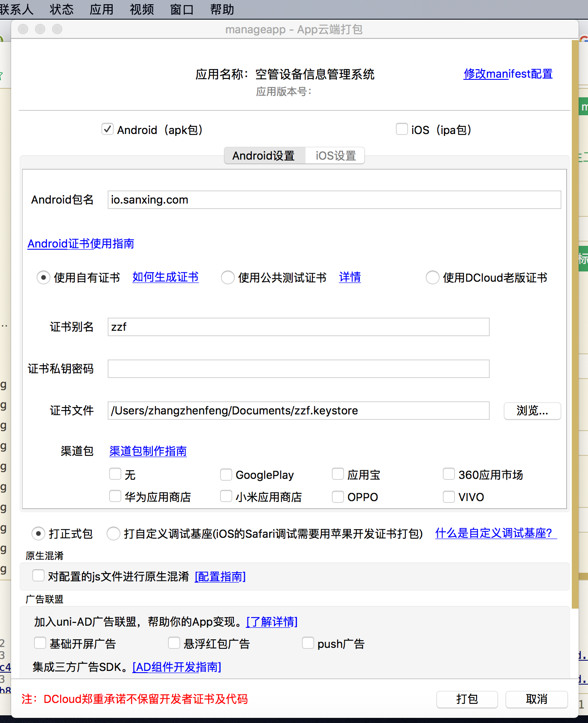The width and height of the screenshot is (588, 723).
Task: Open the 什么是自定义调试基座? link
Action: pyautogui.click(x=496, y=533)
